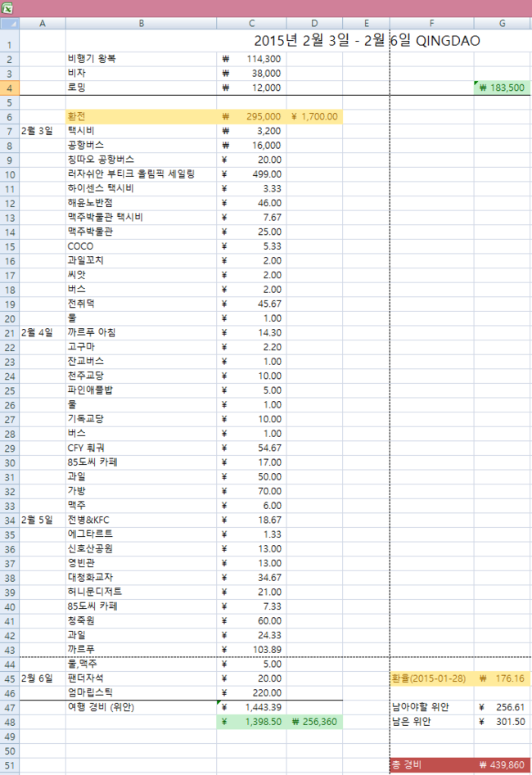Image resolution: width=532 pixels, height=775 pixels.
Task: Click the date cell '2월 3일'
Action: click(43, 131)
